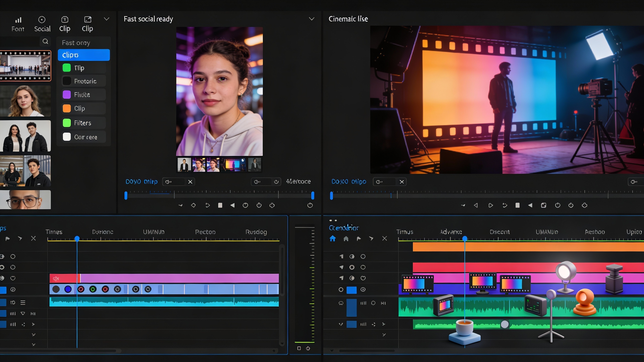The height and width of the screenshot is (362, 644).
Task: Expand the chevron on the lower right audio track
Action: pyautogui.click(x=341, y=324)
